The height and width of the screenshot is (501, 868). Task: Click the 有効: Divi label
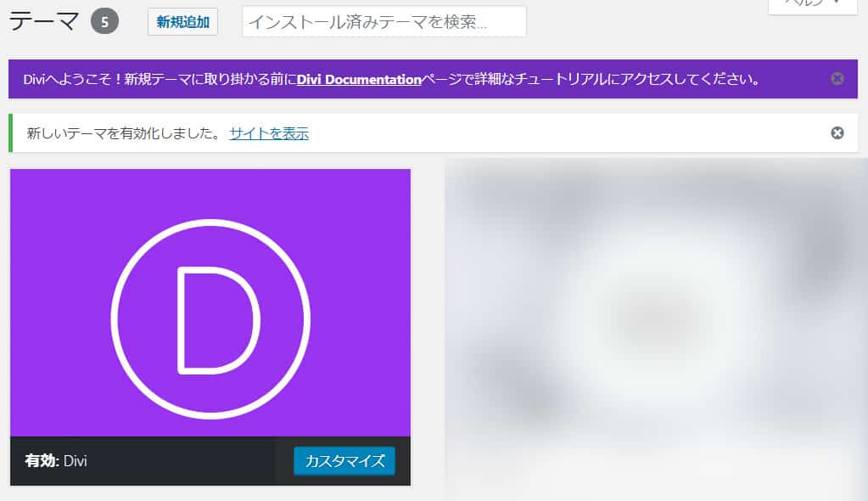click(x=56, y=461)
